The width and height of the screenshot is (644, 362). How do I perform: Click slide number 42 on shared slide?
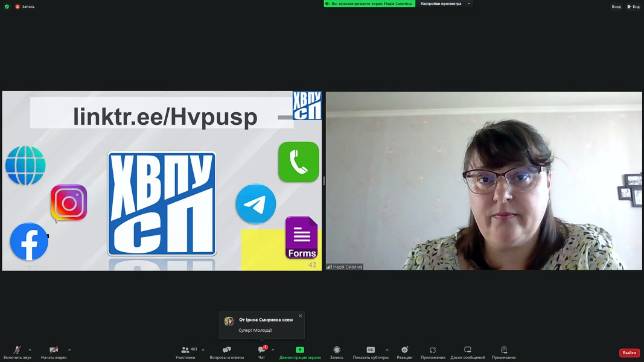[x=312, y=265]
